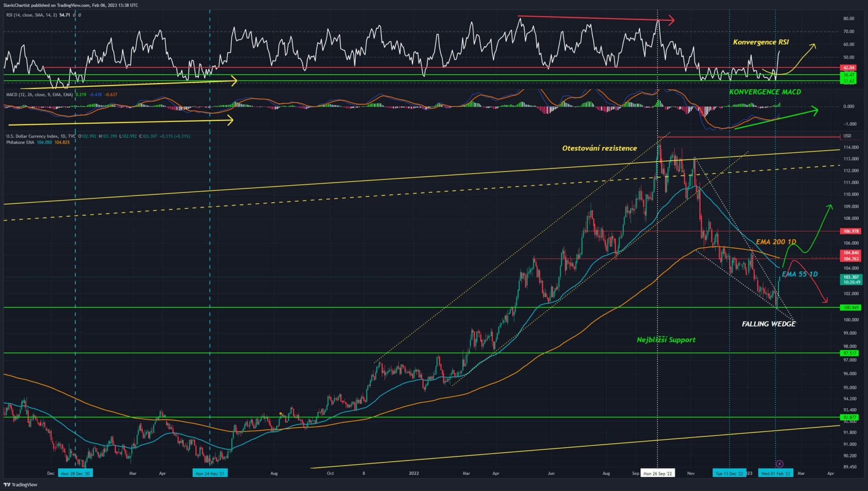
Task: Select the 'EMA 200 1D' orange label
Action: [776, 242]
